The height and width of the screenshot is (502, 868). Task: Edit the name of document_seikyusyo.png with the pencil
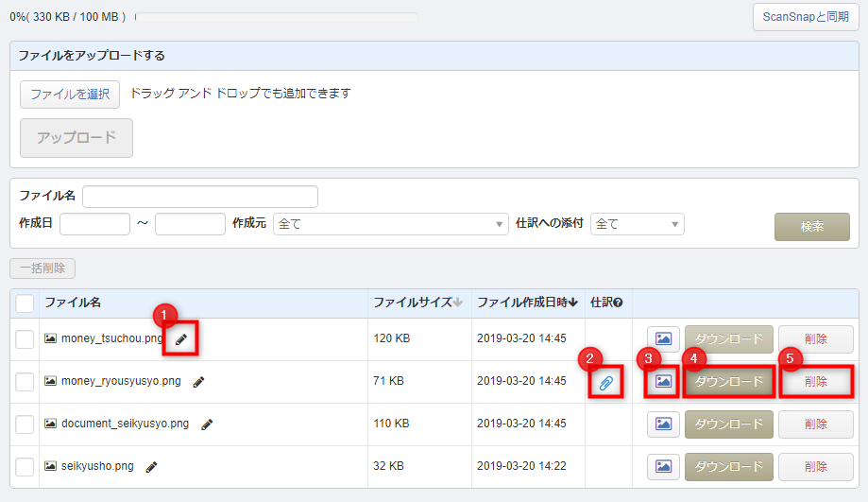tap(207, 424)
